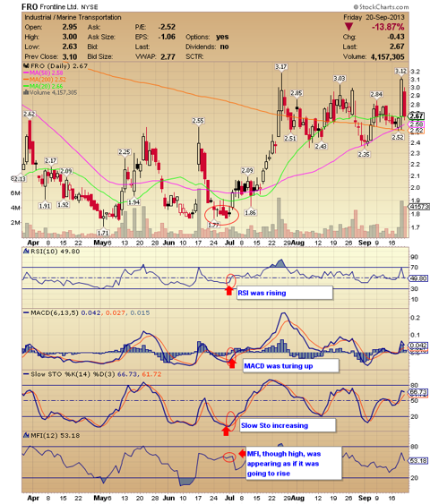Click the 3.17 peak price label

[281, 67]
